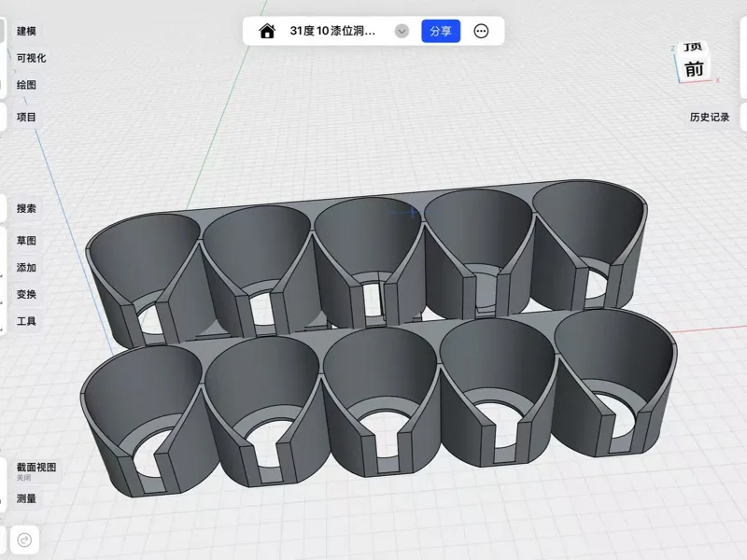Open the more options ellipsis menu
747x560 pixels.
tap(481, 32)
